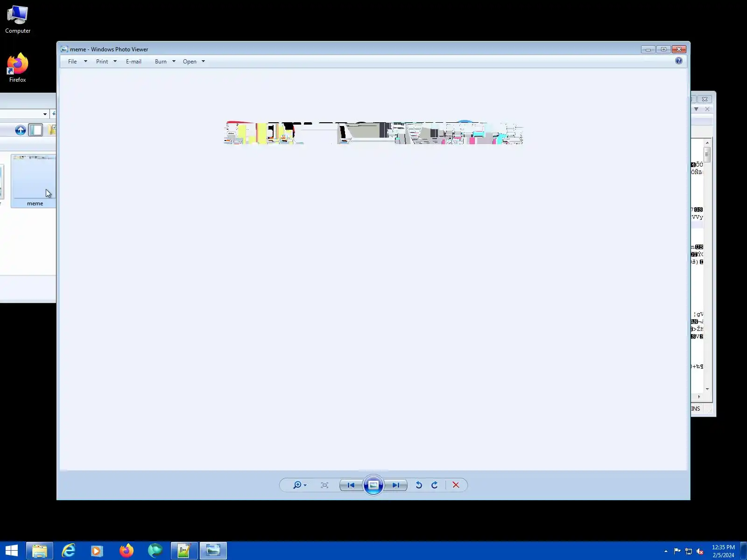Rotate the photo counterclockwise
Screen dimensions: 747x560
(419, 485)
